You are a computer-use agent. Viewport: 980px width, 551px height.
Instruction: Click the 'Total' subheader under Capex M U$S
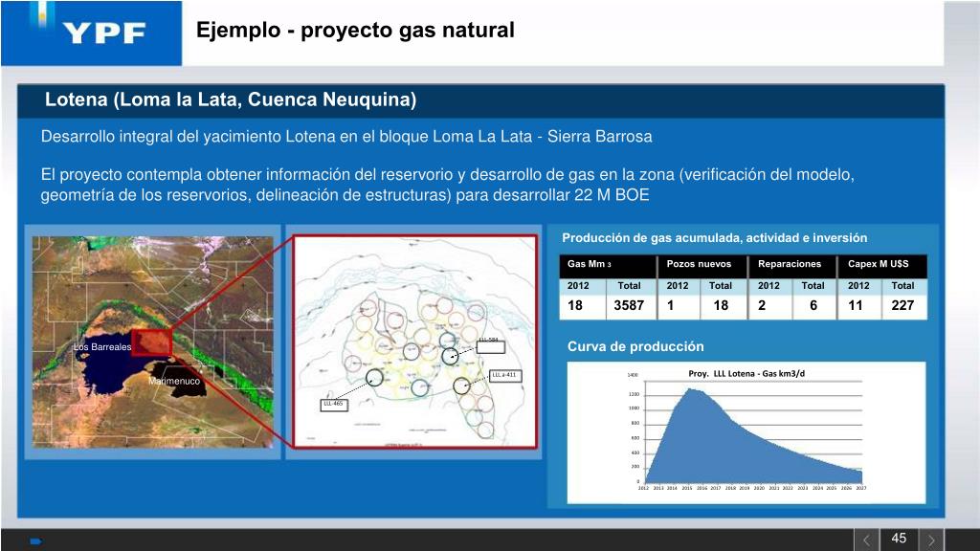coord(902,285)
